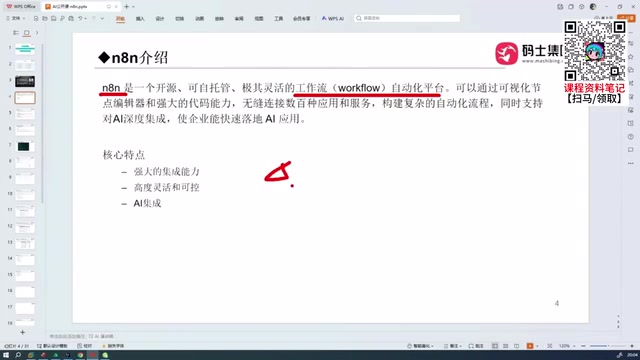Click the slide counter 幻灯片 4/31 in status bar
This screenshot has height=360, width=640.
pos(17,346)
